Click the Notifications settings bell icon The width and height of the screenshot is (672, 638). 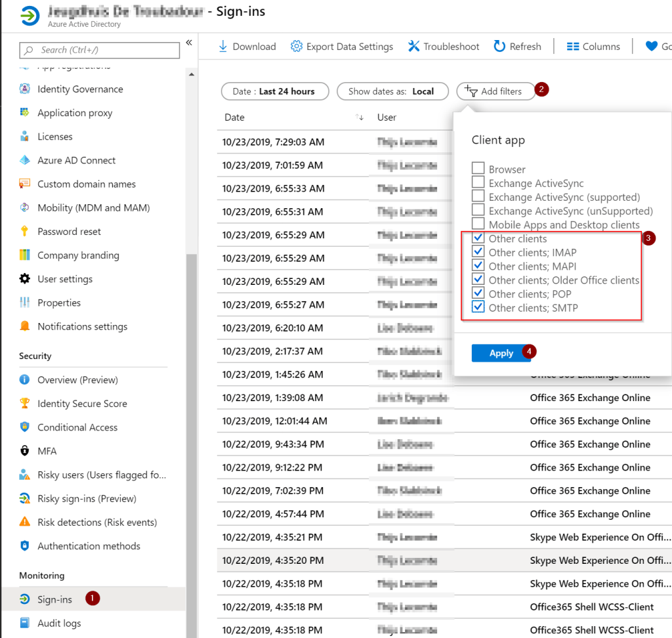(x=25, y=326)
